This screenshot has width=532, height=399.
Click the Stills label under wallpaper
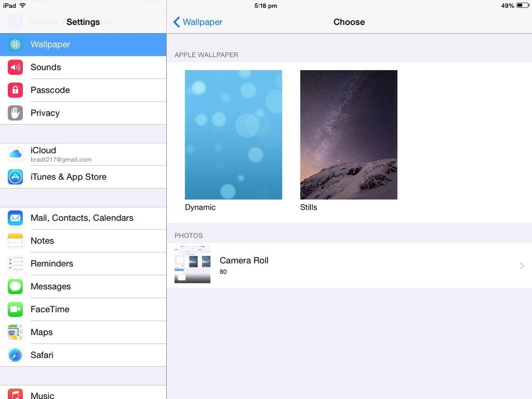308,207
